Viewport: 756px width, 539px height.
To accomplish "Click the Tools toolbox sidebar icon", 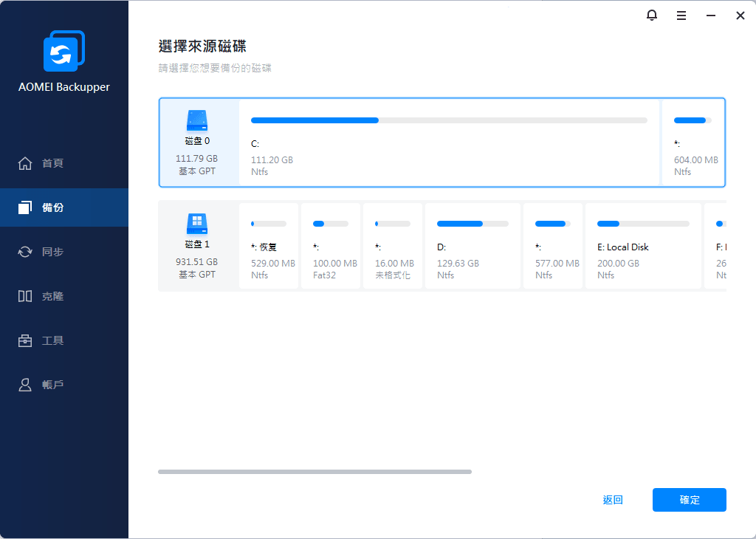I will point(25,340).
